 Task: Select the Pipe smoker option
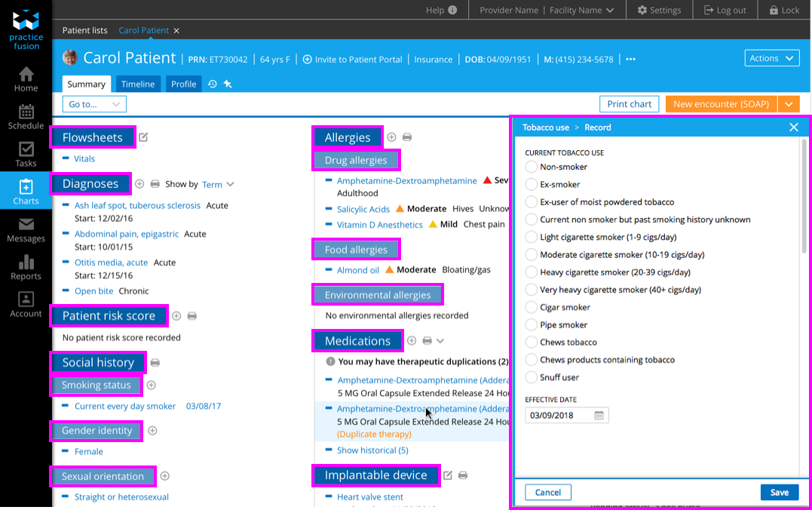532,325
